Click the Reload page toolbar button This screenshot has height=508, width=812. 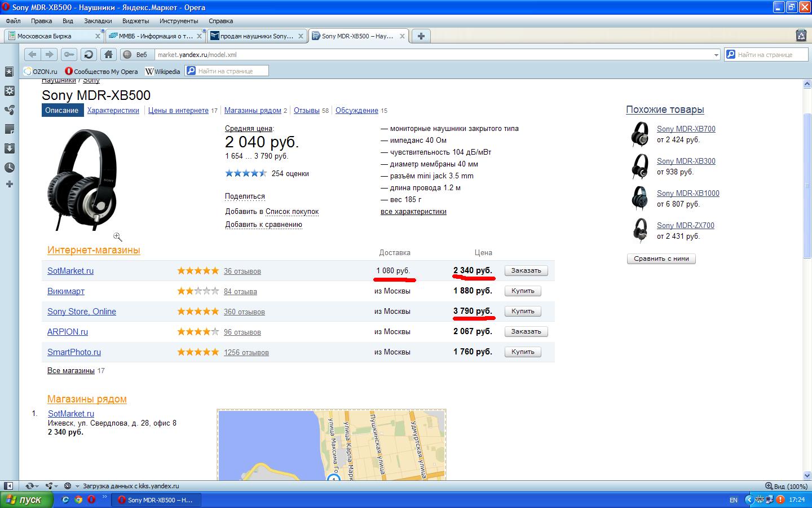coord(88,55)
